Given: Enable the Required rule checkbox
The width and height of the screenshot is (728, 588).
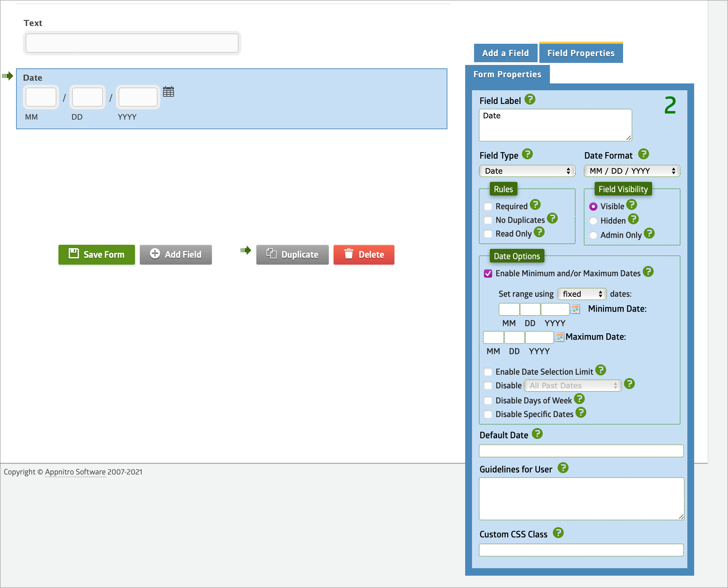Looking at the screenshot, I should point(488,206).
